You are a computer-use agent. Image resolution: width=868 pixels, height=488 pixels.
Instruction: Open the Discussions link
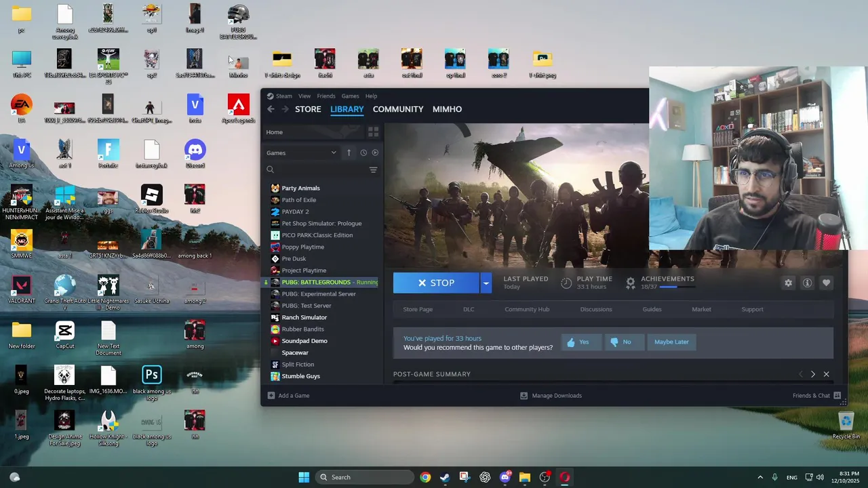pyautogui.click(x=596, y=310)
